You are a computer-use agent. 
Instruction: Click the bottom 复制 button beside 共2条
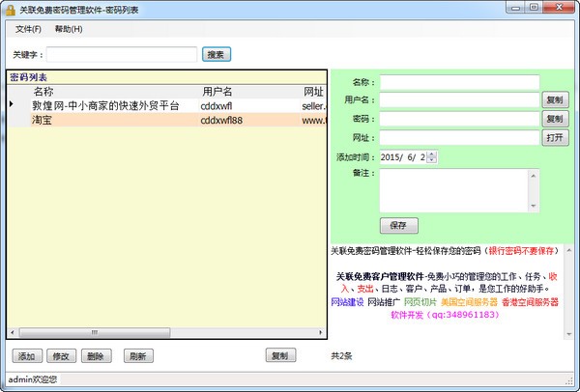coord(280,355)
